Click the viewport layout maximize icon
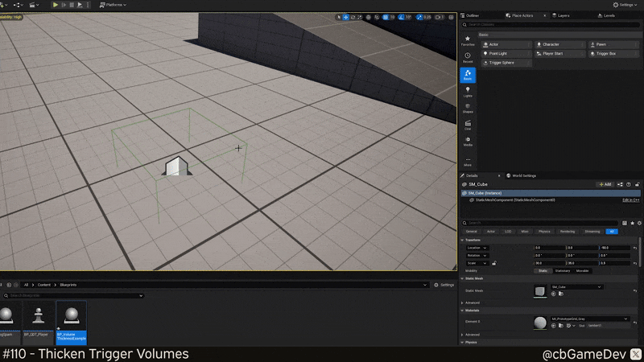The width and height of the screenshot is (644, 362). click(451, 17)
